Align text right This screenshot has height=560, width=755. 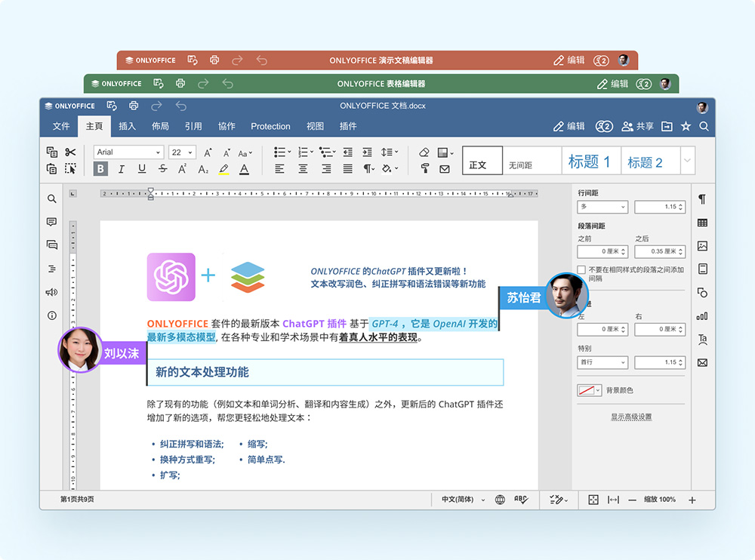326,168
